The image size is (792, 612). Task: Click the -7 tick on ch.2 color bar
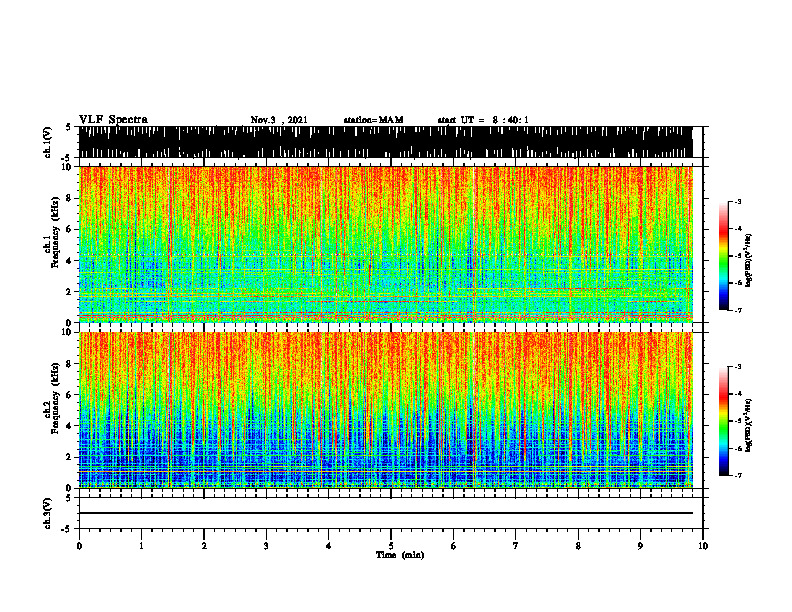[737, 475]
